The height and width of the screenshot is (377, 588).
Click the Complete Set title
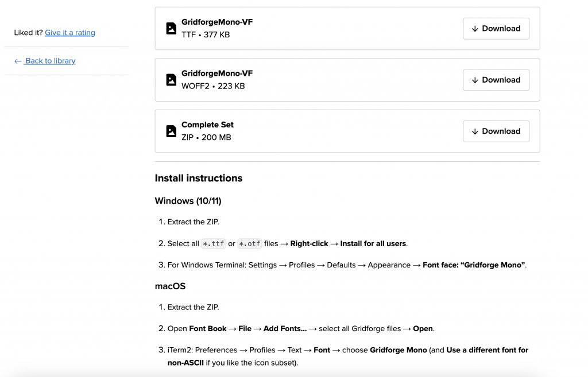(x=207, y=125)
